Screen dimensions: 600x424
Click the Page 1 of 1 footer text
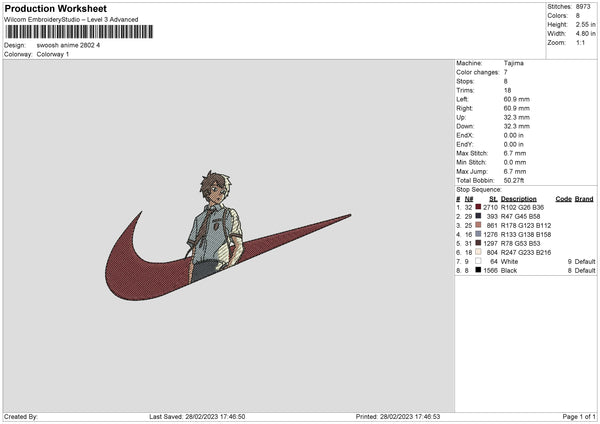click(579, 416)
